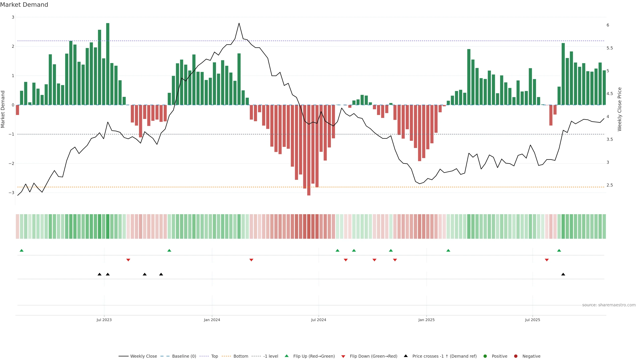Click source: sharemaestro.com text
This screenshot has height=362, width=644.
pos(609,305)
